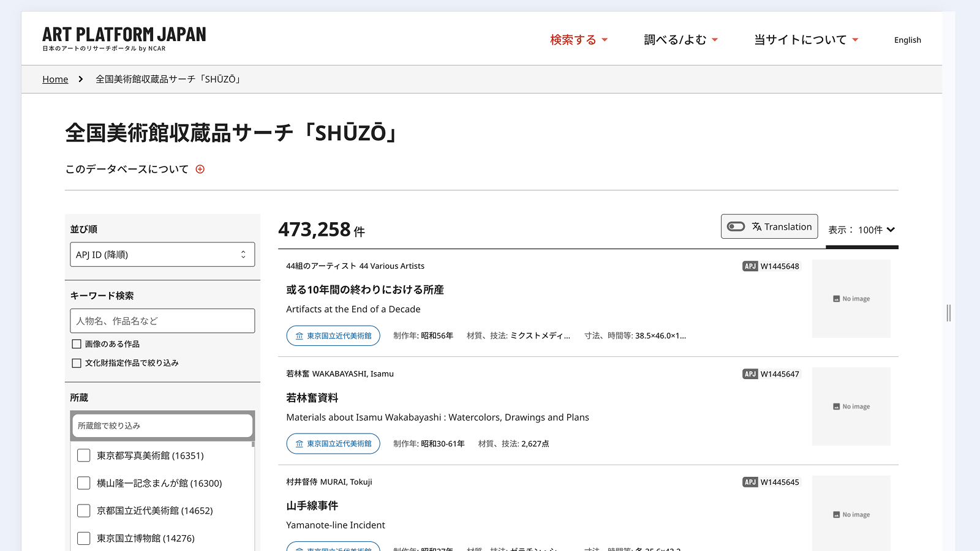
Task: Check the 文化財指定作品で絞り込み checkbox
Action: point(77,363)
